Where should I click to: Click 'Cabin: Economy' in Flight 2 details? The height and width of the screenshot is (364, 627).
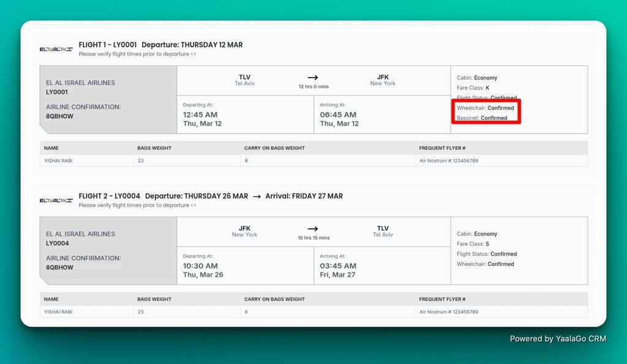click(477, 234)
